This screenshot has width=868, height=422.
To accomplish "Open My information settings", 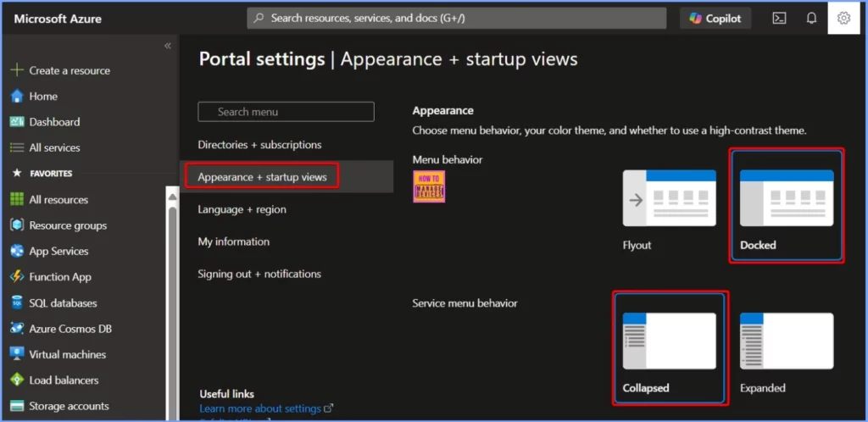I will (234, 242).
